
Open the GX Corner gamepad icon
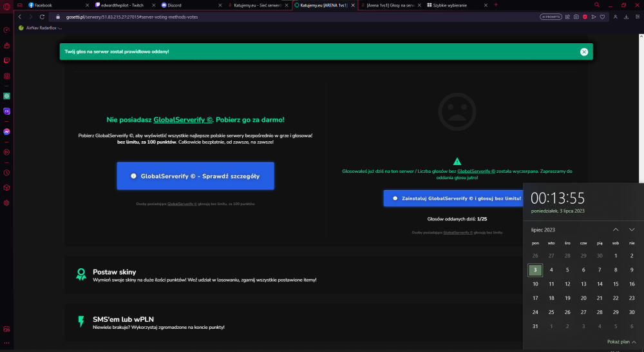click(x=20, y=5)
